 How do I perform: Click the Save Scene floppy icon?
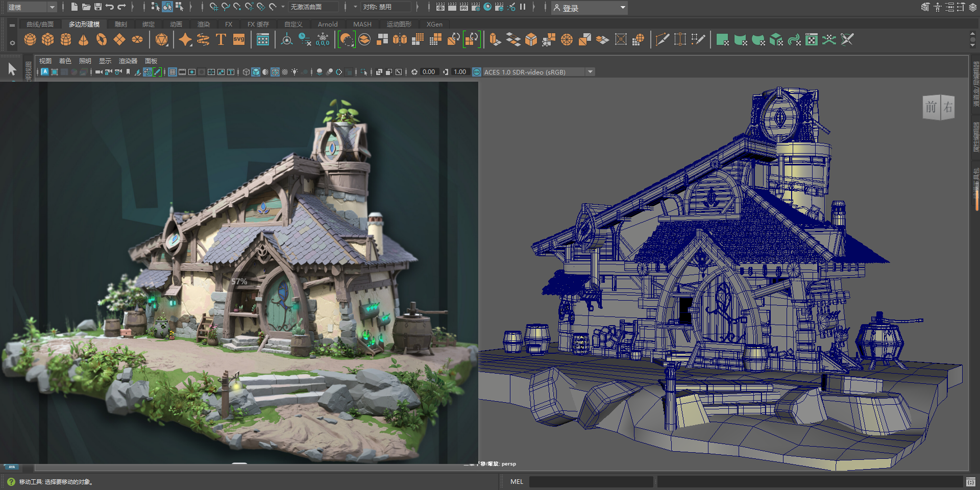click(x=98, y=7)
